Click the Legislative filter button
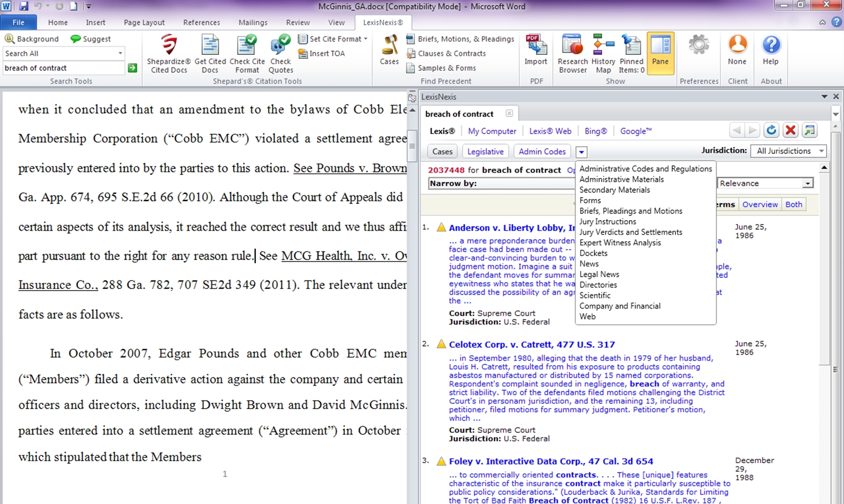The height and width of the screenshot is (504, 844). [x=485, y=151]
